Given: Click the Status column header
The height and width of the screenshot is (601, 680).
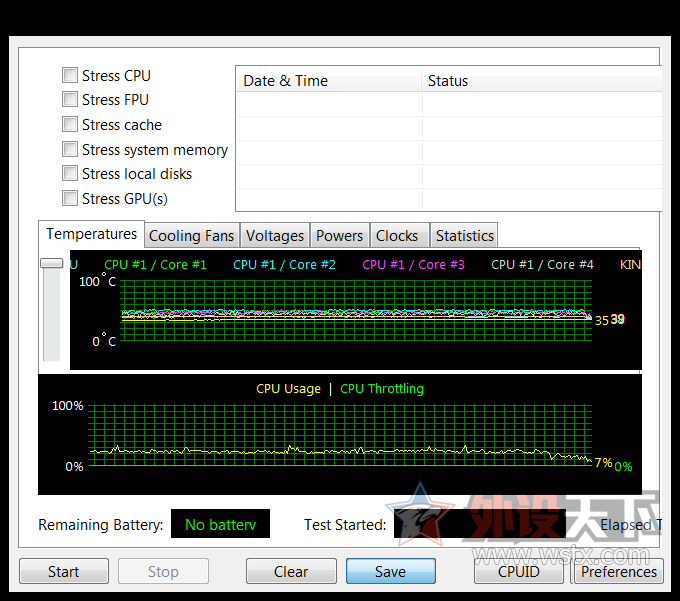Looking at the screenshot, I should click(542, 81).
